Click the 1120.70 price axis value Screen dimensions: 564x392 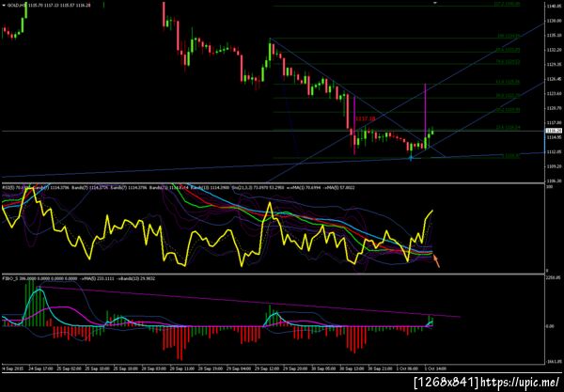coord(555,108)
